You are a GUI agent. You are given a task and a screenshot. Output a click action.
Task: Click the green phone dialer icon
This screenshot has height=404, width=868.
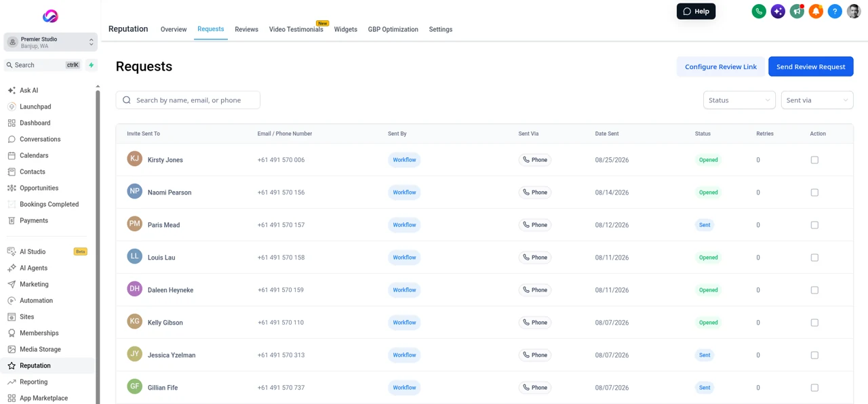coord(759,12)
